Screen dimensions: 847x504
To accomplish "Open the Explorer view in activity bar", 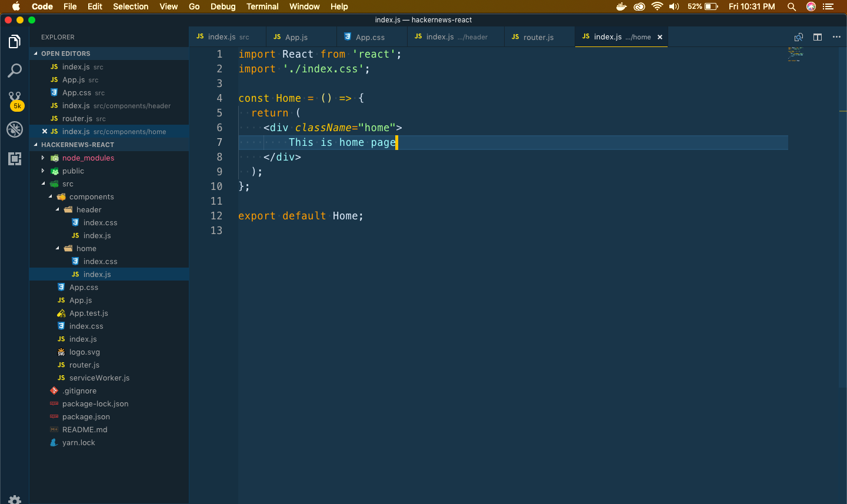I will click(x=15, y=42).
